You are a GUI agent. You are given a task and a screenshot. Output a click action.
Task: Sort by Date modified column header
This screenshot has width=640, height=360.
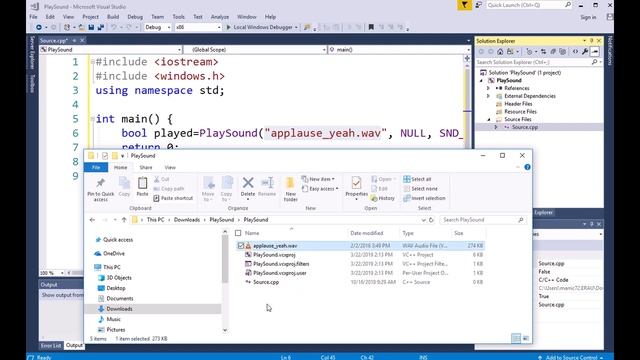click(367, 233)
